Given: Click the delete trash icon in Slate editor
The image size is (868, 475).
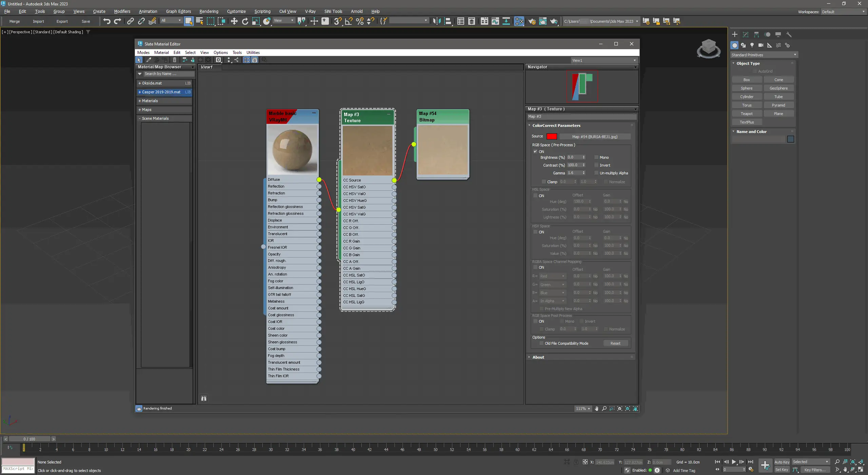Looking at the screenshot, I should (x=175, y=60).
